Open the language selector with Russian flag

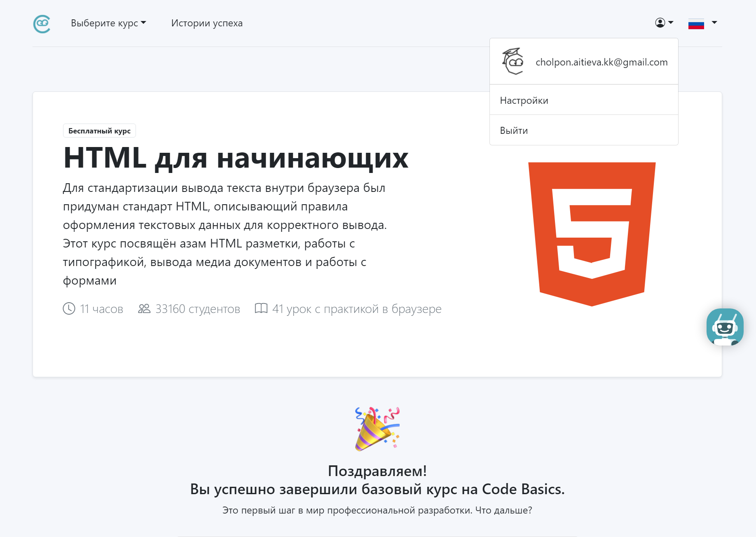703,23
